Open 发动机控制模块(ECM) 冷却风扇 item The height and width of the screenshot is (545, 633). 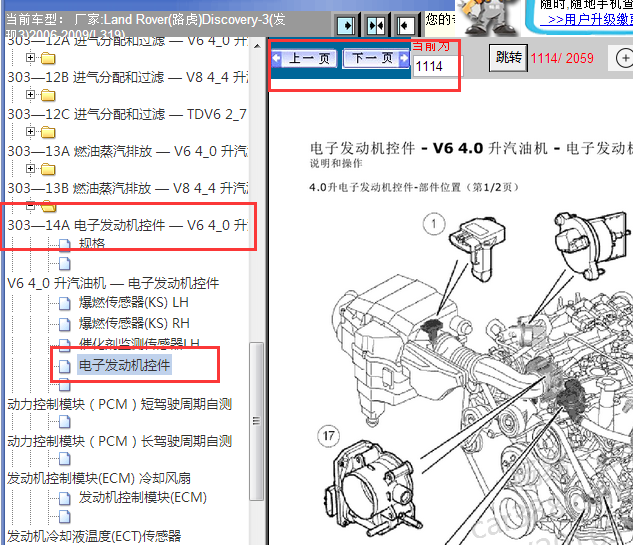(x=99, y=478)
